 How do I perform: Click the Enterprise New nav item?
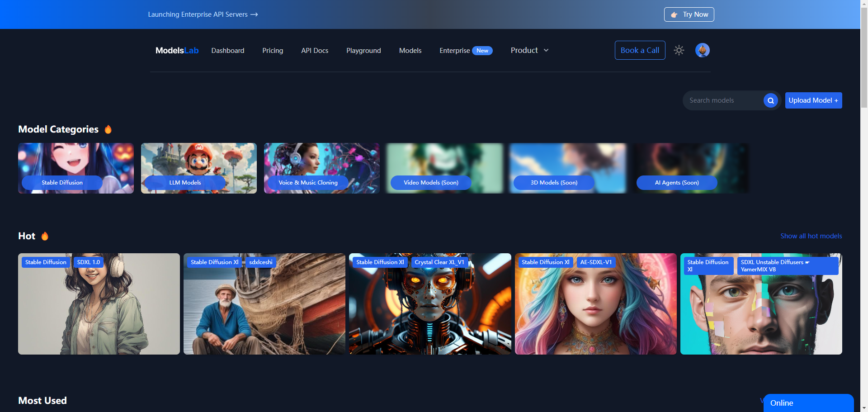coord(465,51)
